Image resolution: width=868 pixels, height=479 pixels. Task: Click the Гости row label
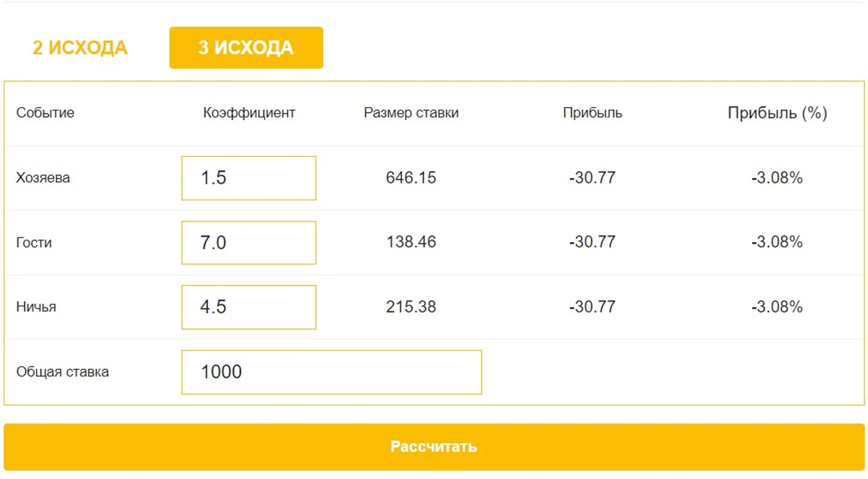(x=34, y=243)
